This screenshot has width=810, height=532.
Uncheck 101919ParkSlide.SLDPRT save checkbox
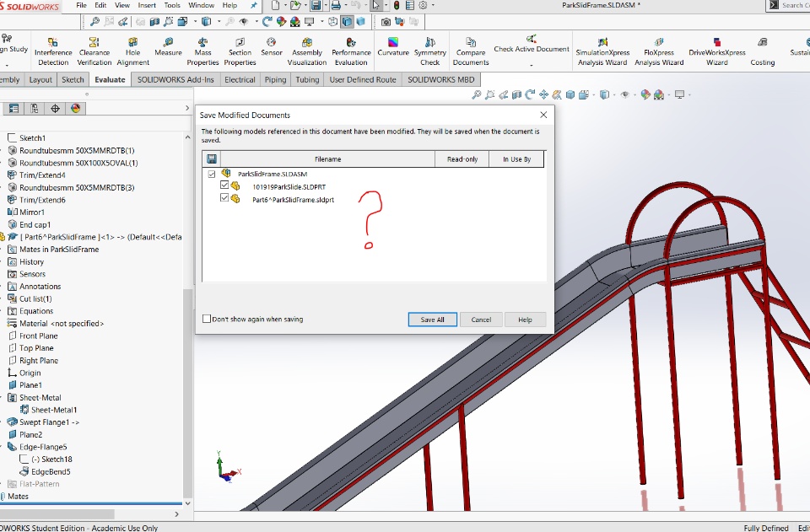[x=224, y=185]
